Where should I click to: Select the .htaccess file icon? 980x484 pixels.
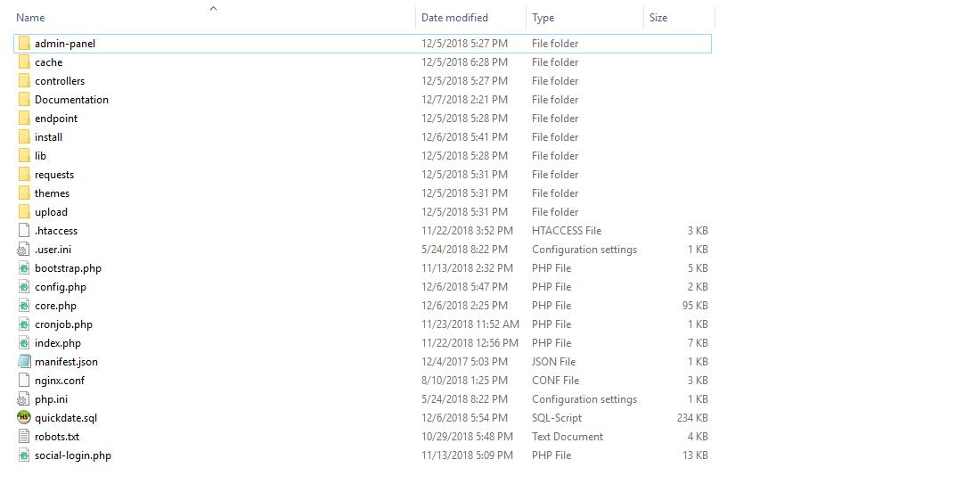click(24, 231)
